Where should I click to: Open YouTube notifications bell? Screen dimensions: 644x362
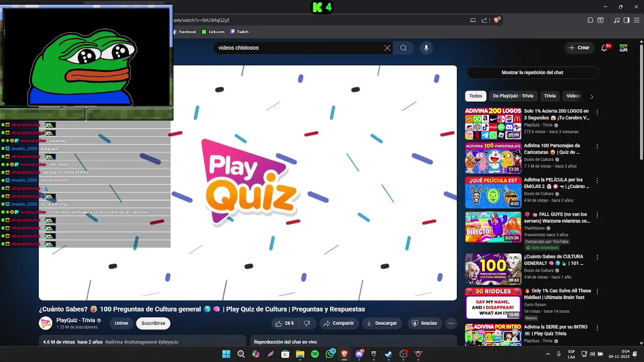tap(605, 48)
